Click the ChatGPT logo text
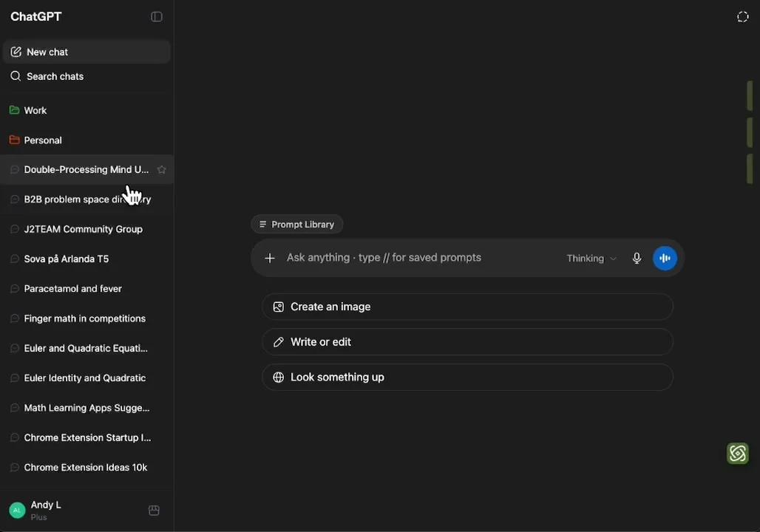 tap(36, 16)
